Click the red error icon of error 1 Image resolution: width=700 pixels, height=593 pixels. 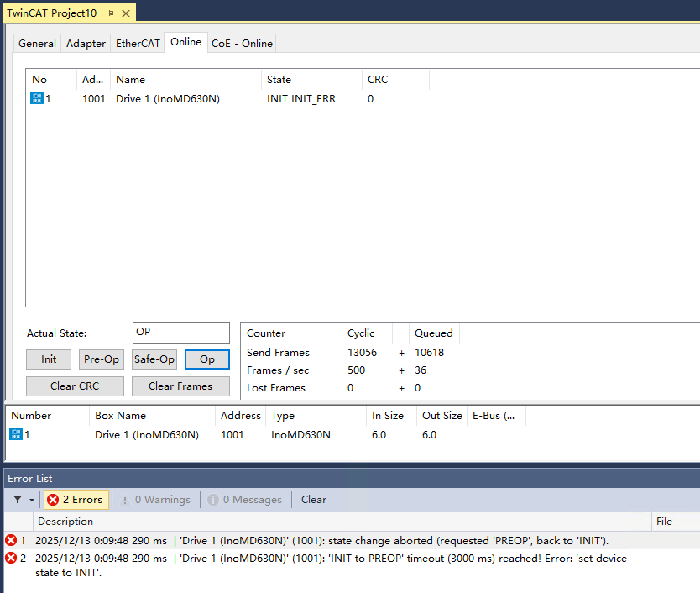[11, 540]
